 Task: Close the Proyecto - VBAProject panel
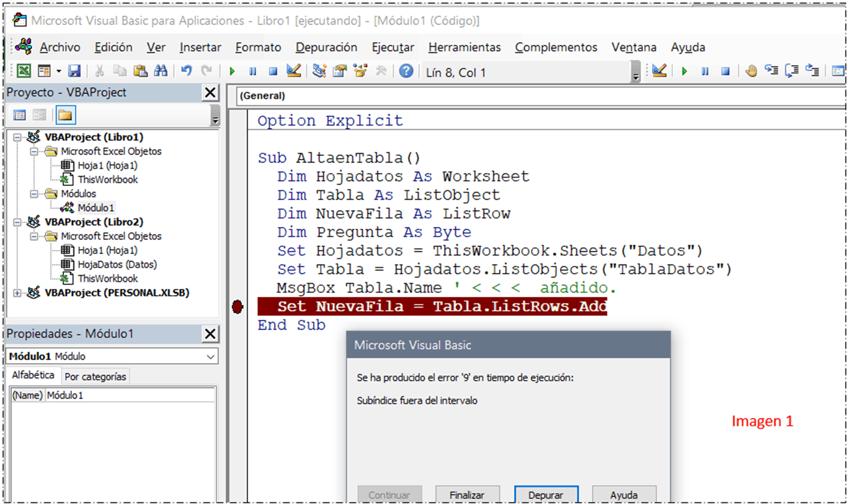pos(210,92)
